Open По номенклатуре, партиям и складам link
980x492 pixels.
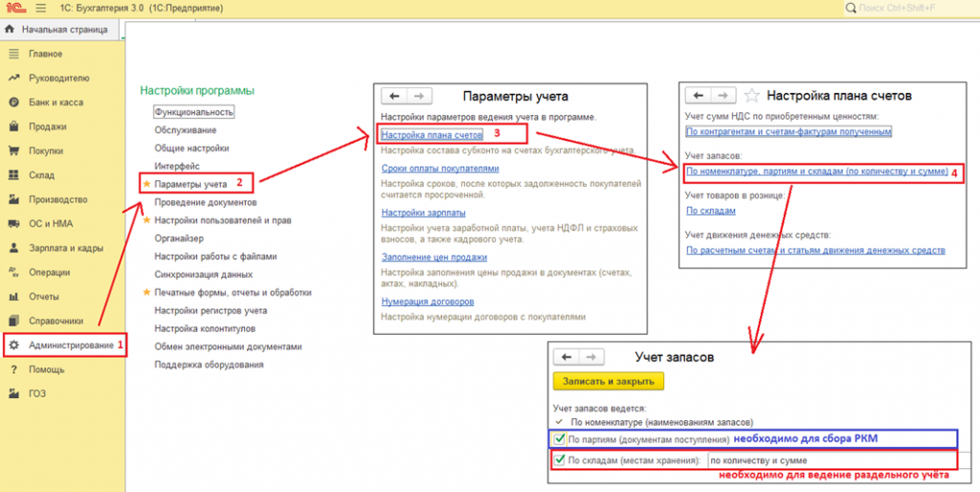tap(817, 170)
